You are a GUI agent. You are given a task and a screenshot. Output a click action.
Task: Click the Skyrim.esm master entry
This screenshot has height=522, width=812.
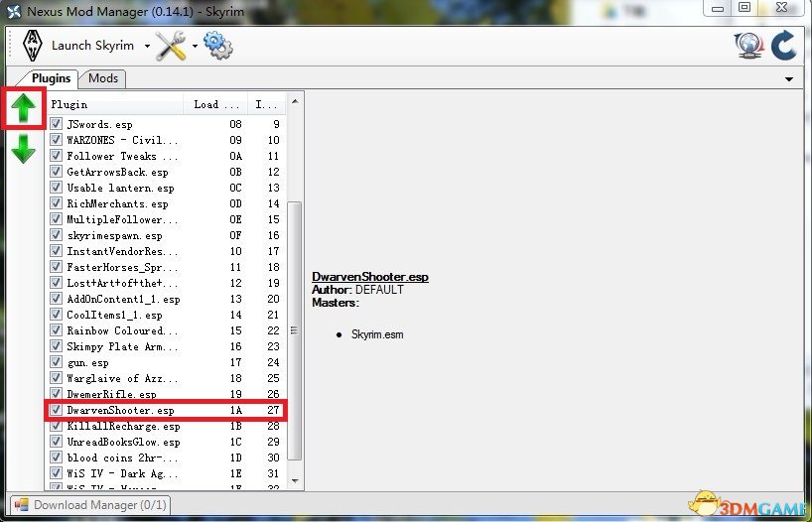point(377,334)
